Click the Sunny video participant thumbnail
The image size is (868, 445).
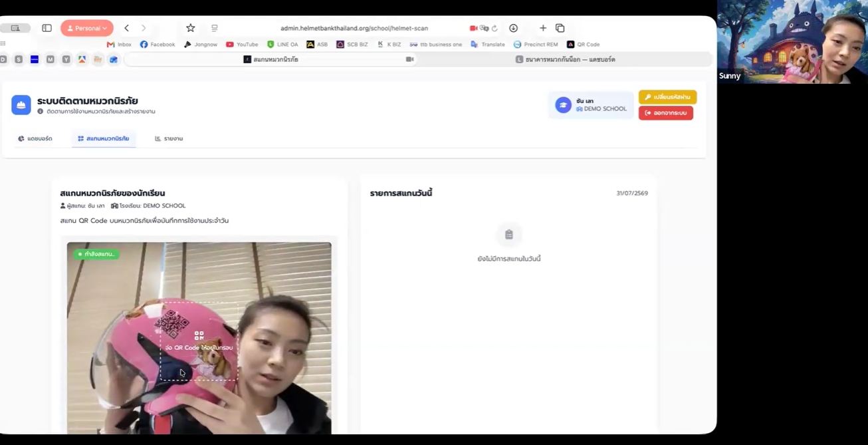(x=792, y=41)
